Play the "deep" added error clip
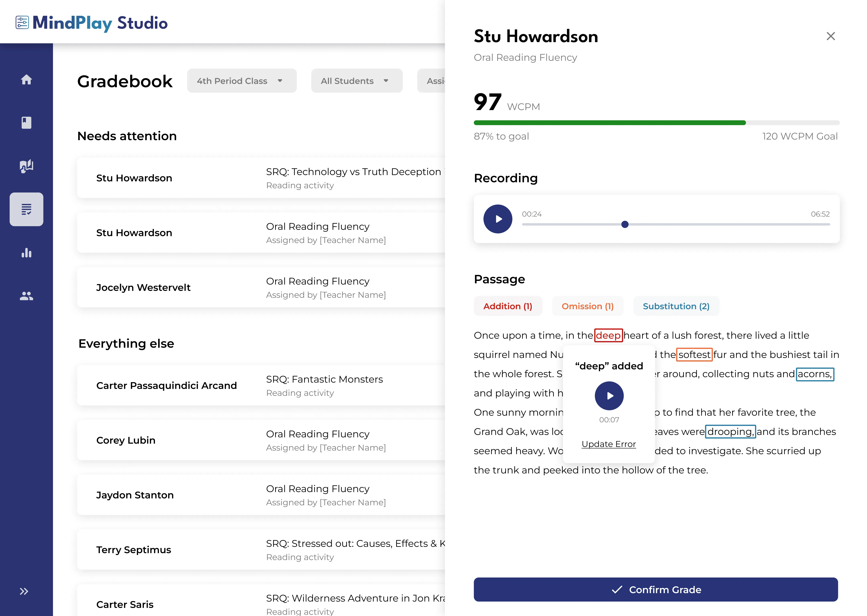Image resolution: width=867 pixels, height=616 pixels. point(609,396)
